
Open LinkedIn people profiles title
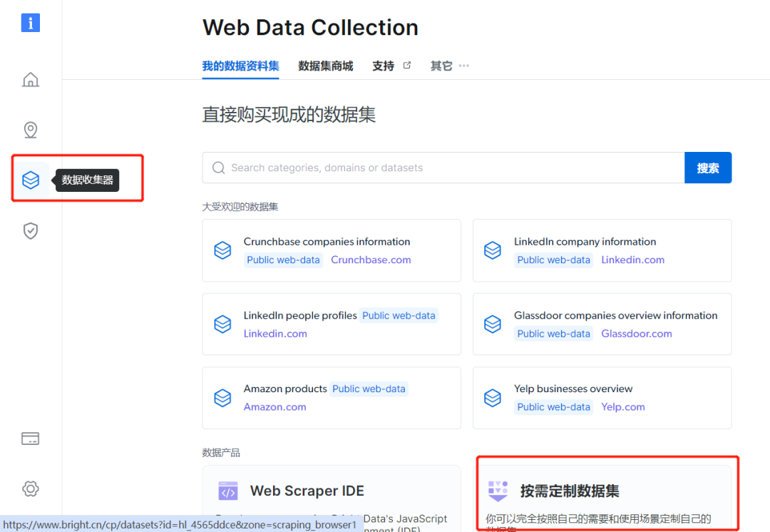click(x=300, y=315)
